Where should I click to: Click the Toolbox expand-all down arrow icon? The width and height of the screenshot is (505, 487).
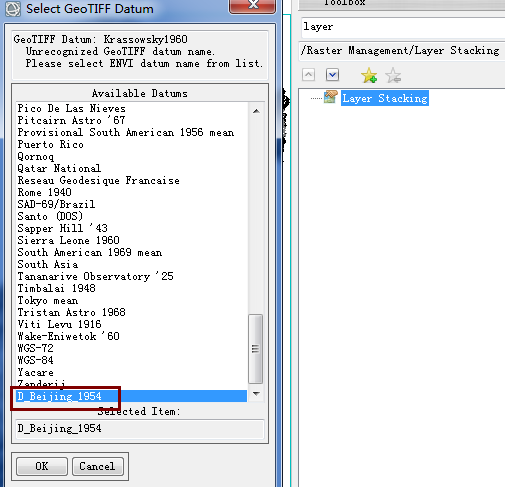coord(332,75)
